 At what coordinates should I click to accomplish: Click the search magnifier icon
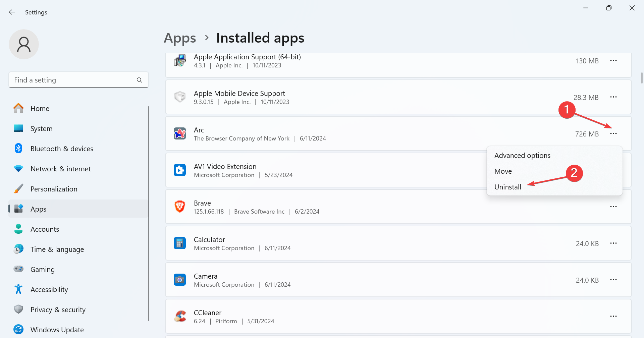pos(140,80)
